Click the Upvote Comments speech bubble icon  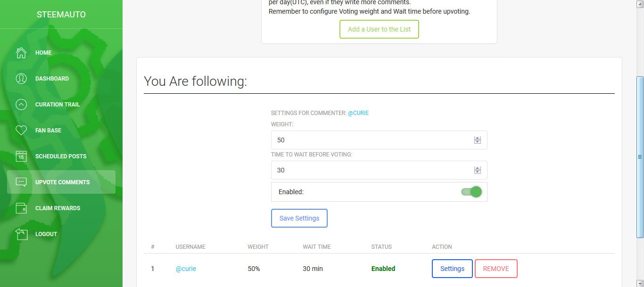(x=21, y=182)
